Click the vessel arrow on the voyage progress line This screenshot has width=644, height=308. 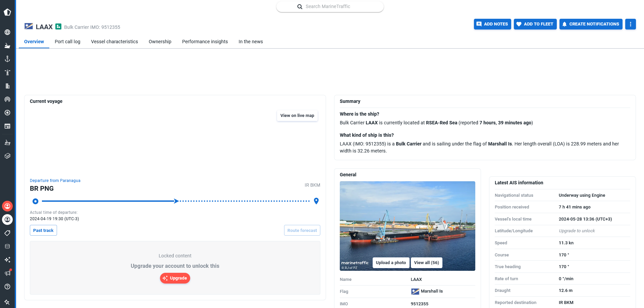tap(176, 201)
